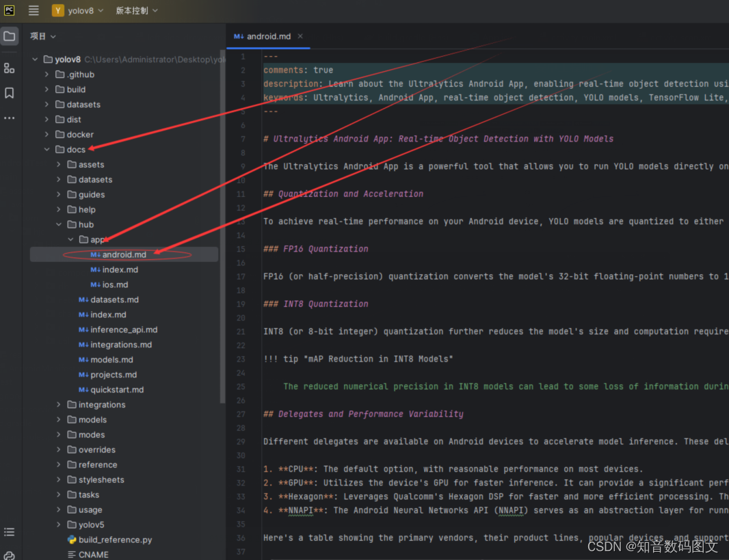Expand the tasks folder
This screenshot has width=729, height=560.
[x=59, y=494]
